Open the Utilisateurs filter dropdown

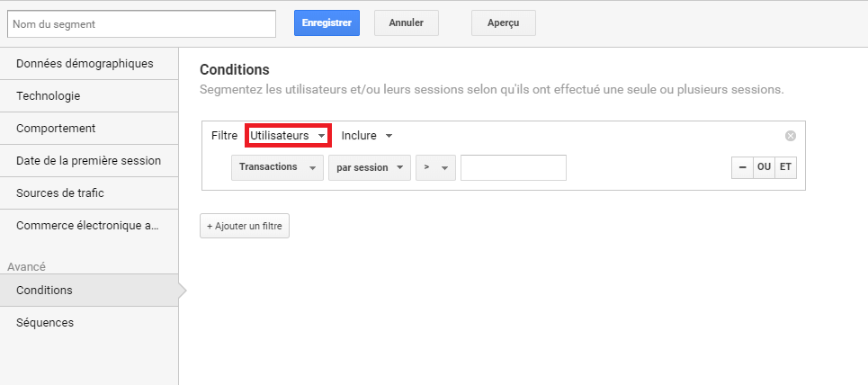click(x=288, y=136)
